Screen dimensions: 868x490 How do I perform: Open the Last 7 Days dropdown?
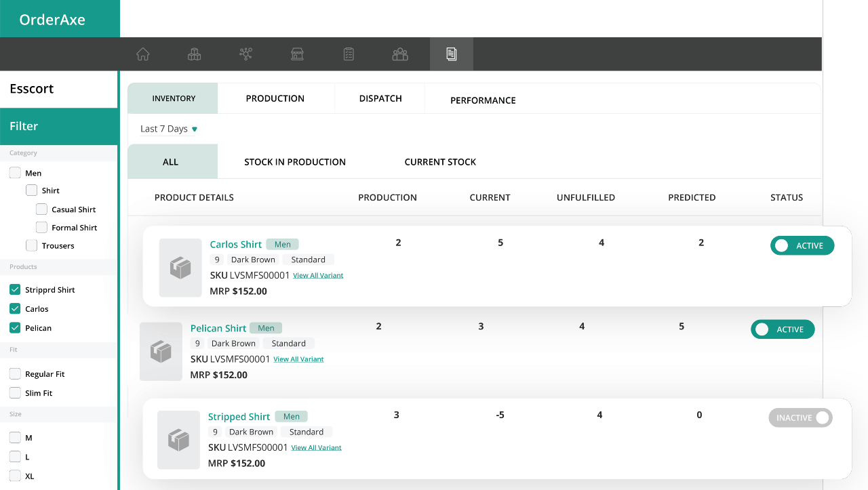168,129
